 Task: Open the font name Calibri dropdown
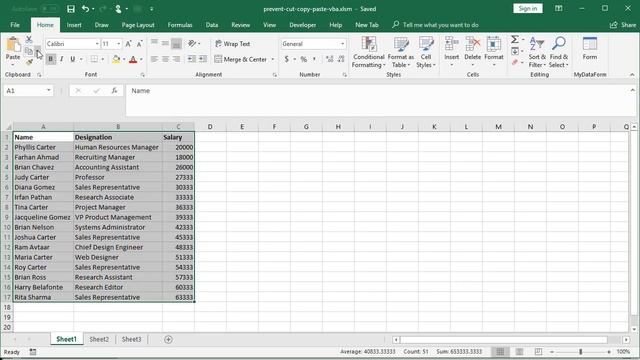(x=97, y=44)
